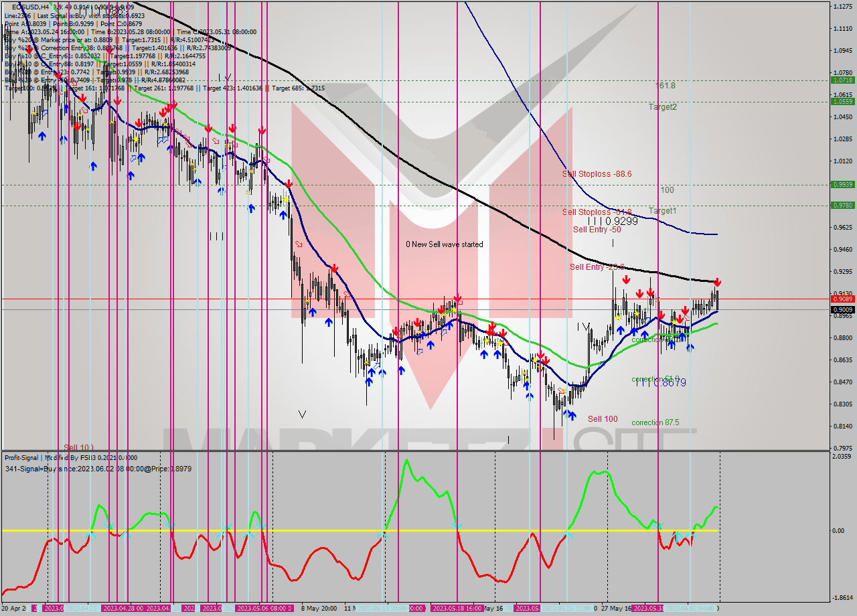
Task: Click the 'Sell Entry -23.6' label
Action: pyautogui.click(x=597, y=267)
